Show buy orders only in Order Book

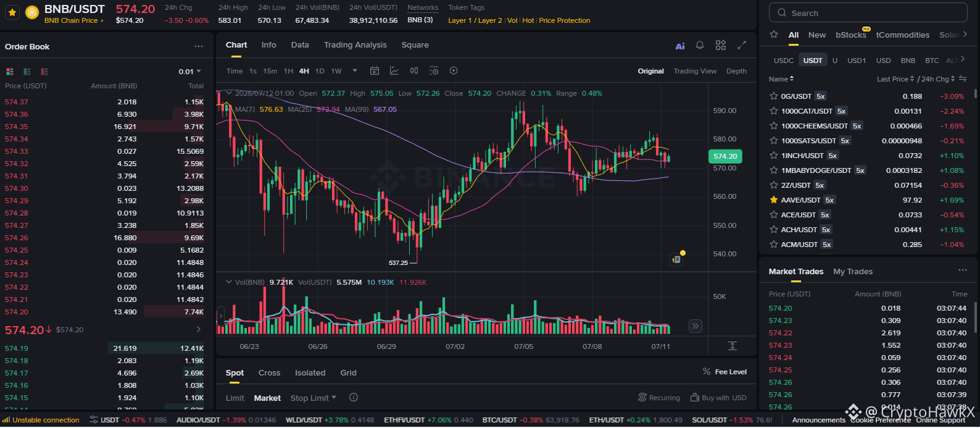pos(27,72)
